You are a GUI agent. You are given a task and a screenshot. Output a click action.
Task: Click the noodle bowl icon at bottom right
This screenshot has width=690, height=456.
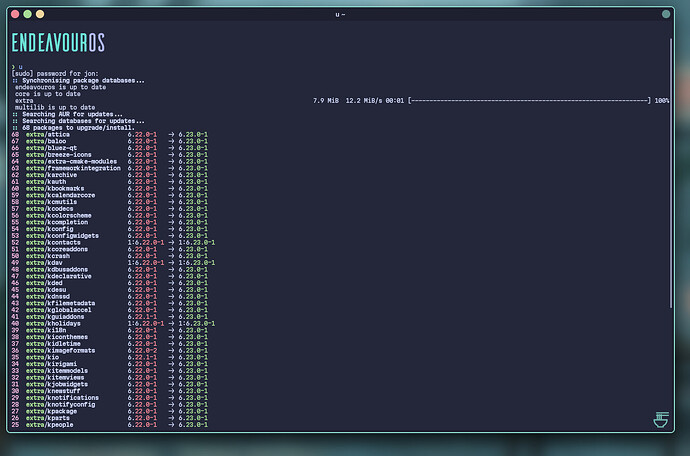(x=661, y=419)
